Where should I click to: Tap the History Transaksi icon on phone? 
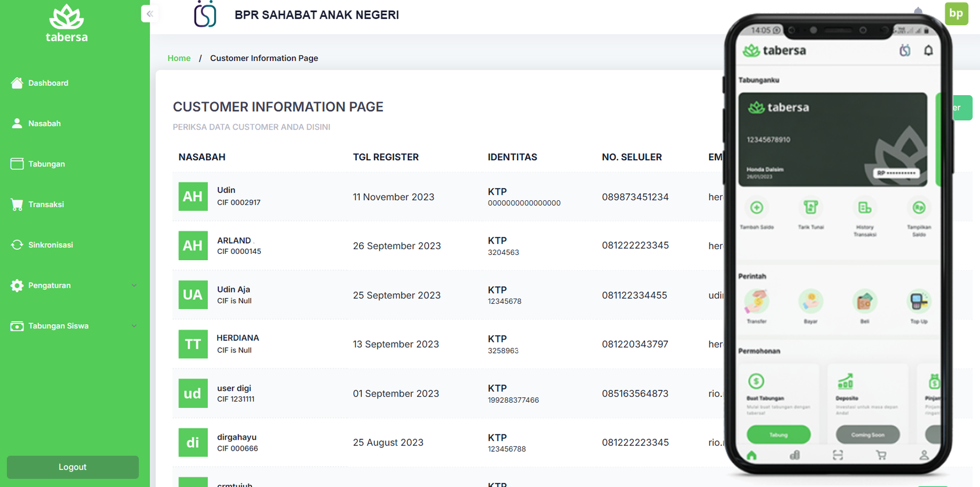coord(865,208)
